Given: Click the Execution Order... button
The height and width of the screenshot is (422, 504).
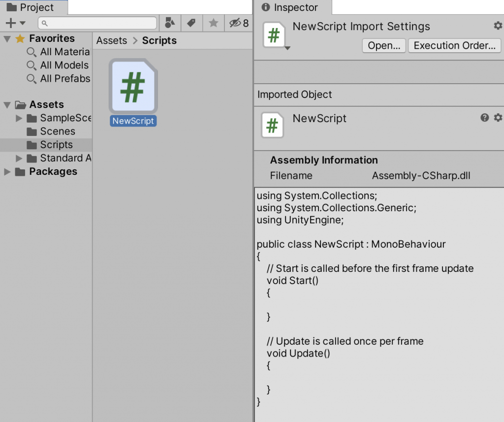Looking at the screenshot, I should tap(454, 46).
